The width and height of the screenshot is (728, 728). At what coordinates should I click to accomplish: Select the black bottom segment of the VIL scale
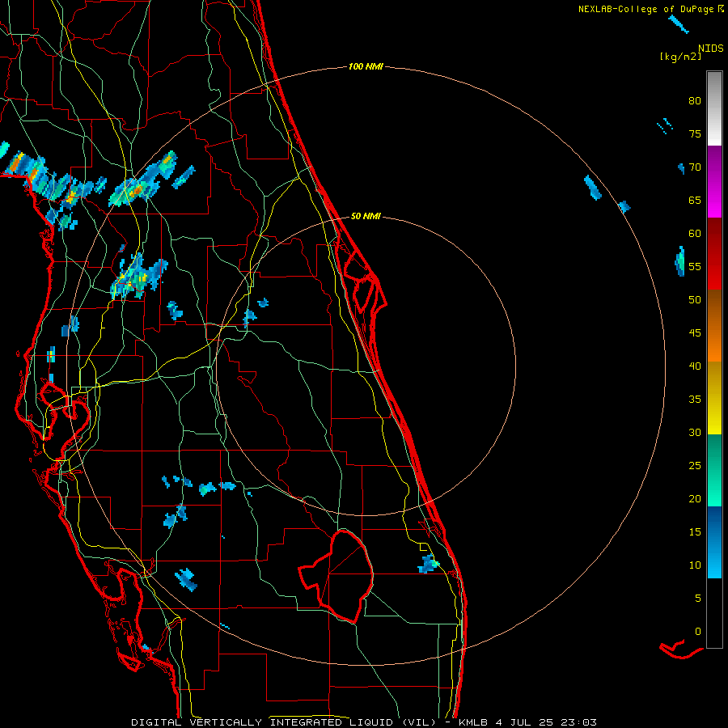714,612
